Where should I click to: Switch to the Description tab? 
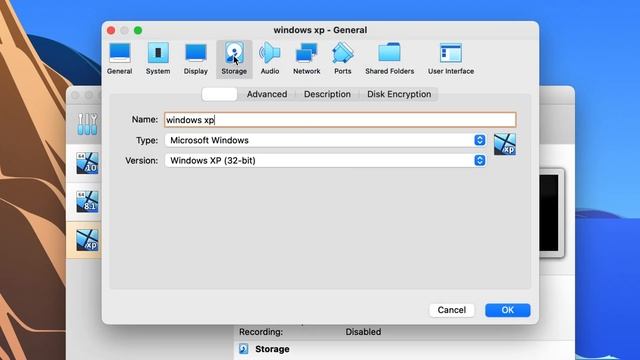327,94
